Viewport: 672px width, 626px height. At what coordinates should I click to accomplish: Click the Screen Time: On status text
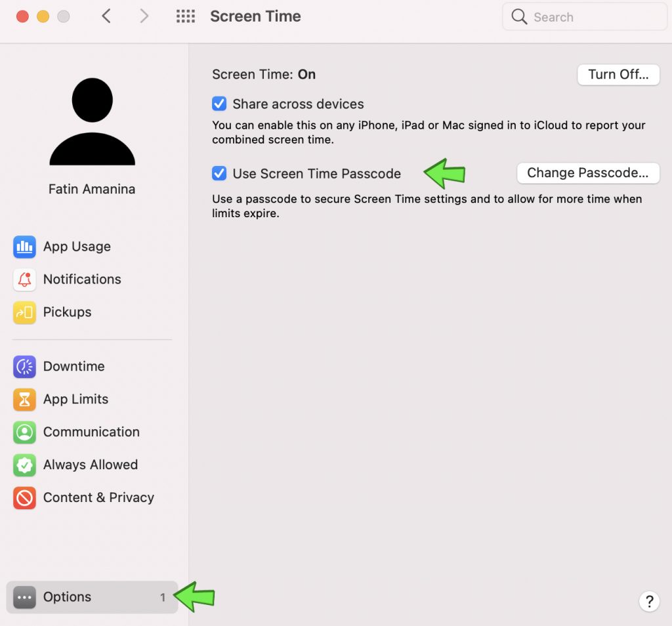coord(264,75)
